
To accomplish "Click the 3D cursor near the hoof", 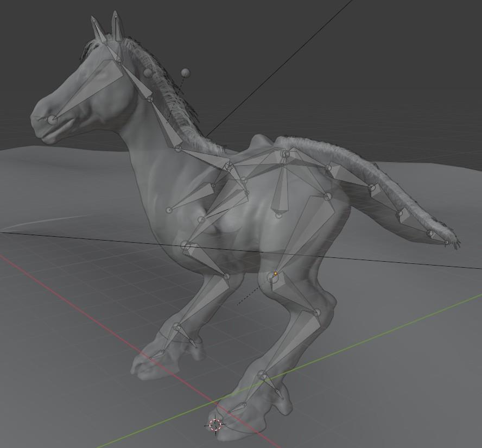I will (x=215, y=425).
